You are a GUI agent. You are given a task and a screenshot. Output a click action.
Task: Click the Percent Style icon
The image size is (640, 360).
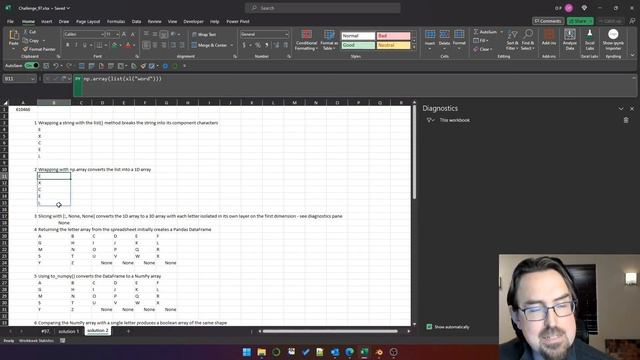click(x=258, y=45)
